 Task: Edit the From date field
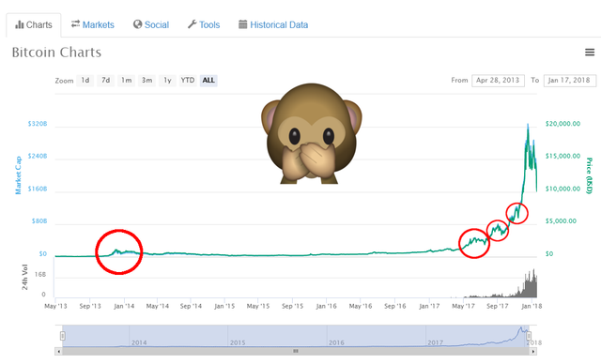498,81
